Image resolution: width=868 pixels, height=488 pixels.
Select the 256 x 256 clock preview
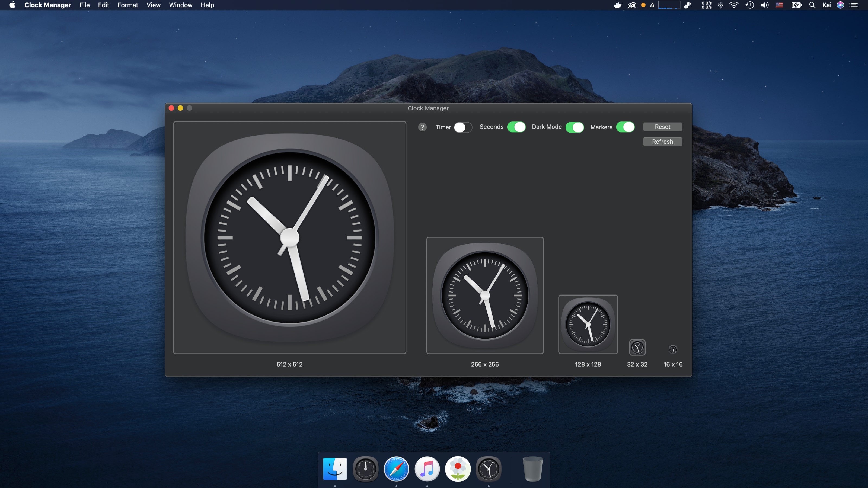(485, 295)
